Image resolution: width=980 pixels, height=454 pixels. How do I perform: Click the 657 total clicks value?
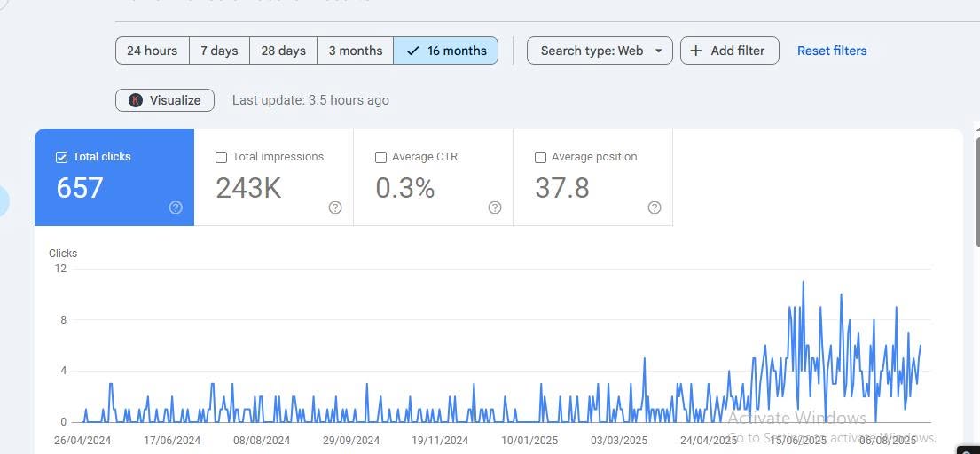click(79, 188)
